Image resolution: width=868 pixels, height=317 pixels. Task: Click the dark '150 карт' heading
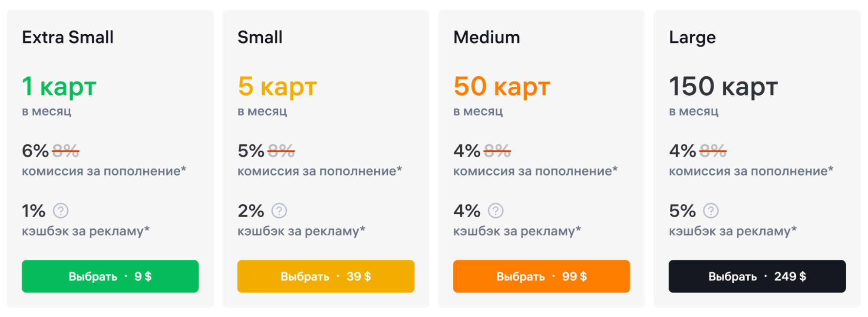tap(723, 87)
